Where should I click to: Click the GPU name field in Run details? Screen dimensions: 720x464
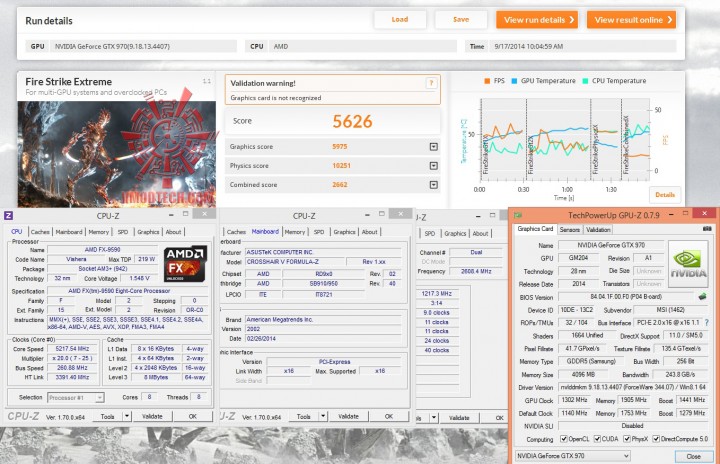coord(144,46)
